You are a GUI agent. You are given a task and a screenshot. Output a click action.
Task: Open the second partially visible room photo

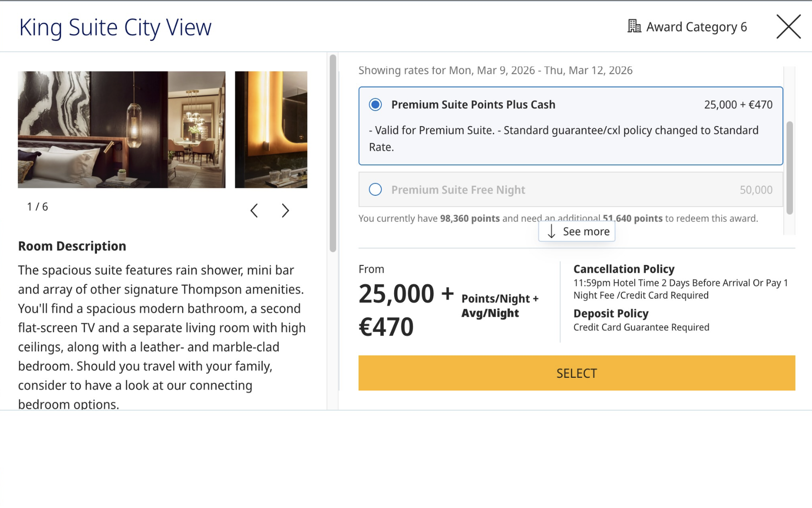(x=271, y=129)
